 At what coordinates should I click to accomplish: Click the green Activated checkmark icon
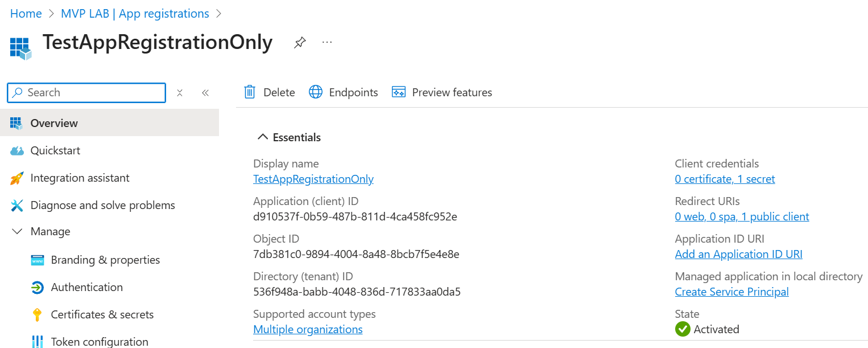(683, 329)
